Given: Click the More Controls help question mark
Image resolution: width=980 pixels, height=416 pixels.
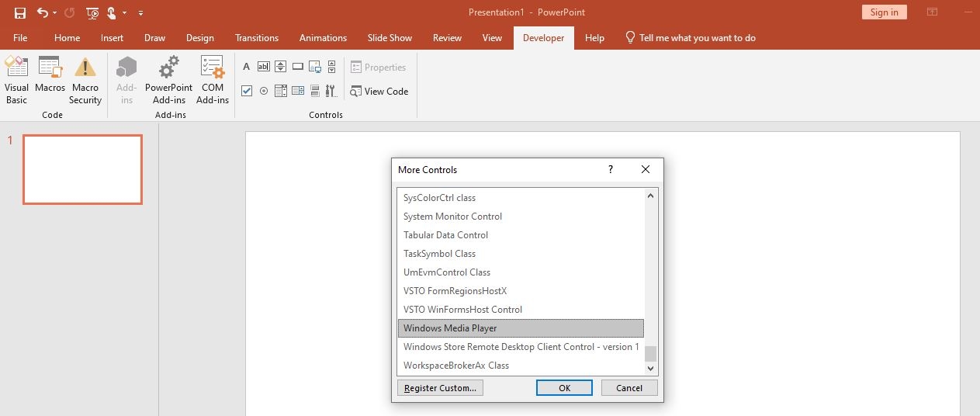Looking at the screenshot, I should pos(611,169).
